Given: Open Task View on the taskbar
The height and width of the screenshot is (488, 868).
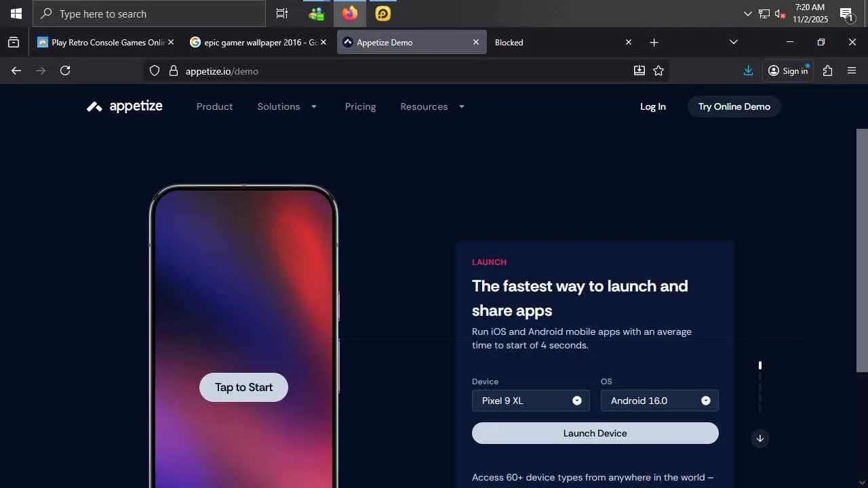Looking at the screenshot, I should click(282, 14).
